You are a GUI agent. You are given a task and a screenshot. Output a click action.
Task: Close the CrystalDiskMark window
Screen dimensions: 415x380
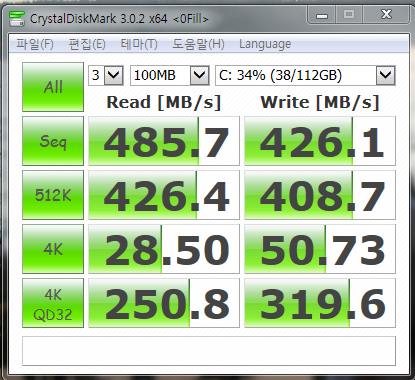386,15
